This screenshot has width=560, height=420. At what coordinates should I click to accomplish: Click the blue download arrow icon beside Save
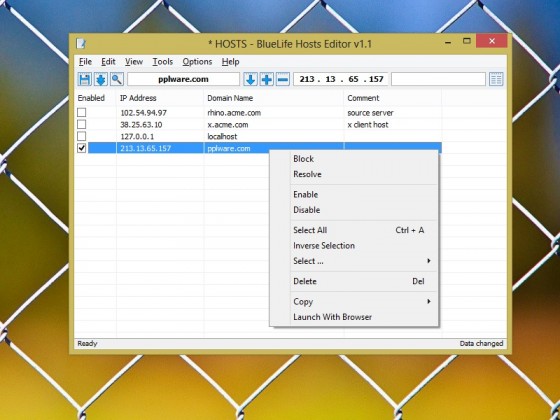tap(101, 79)
